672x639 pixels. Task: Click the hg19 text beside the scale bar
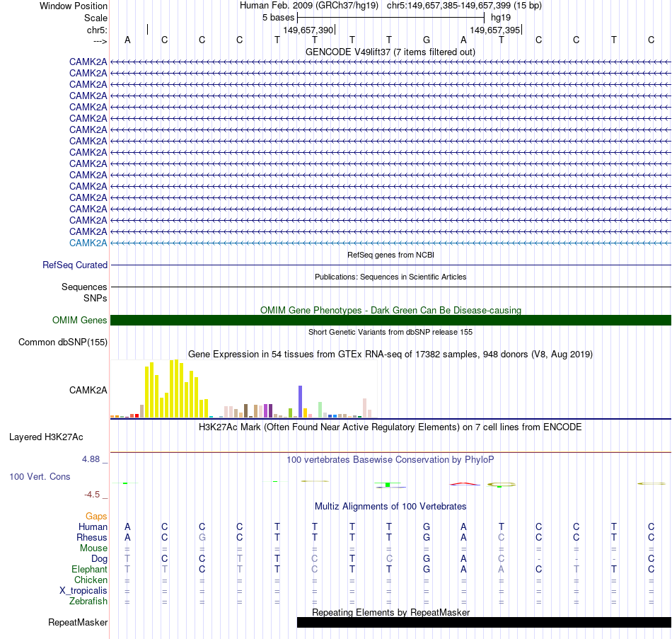[x=501, y=18]
